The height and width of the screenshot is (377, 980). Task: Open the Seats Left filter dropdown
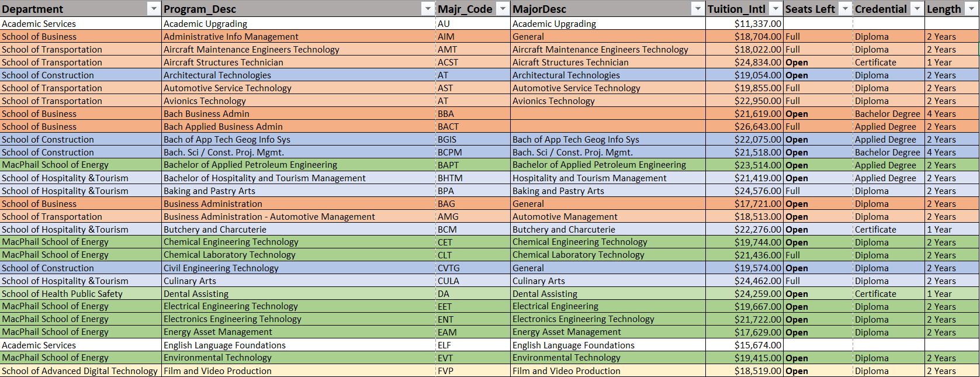point(845,9)
